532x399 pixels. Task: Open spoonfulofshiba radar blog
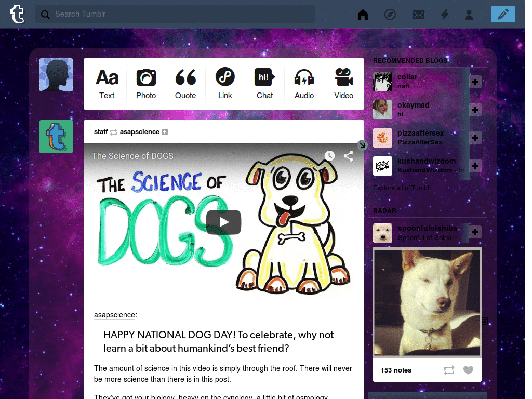coord(427,228)
